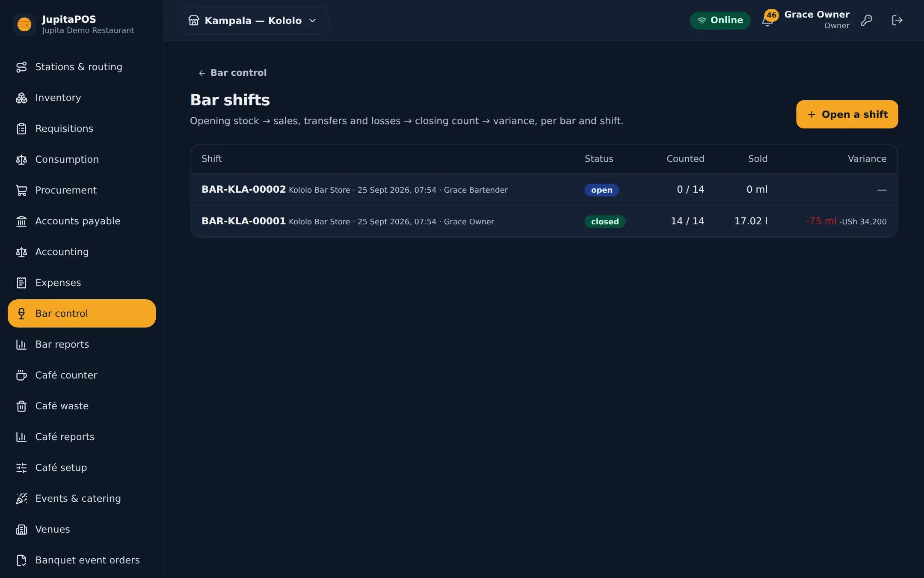The width and height of the screenshot is (924, 578).
Task: Click the Expenses receipt icon
Action: (x=21, y=283)
